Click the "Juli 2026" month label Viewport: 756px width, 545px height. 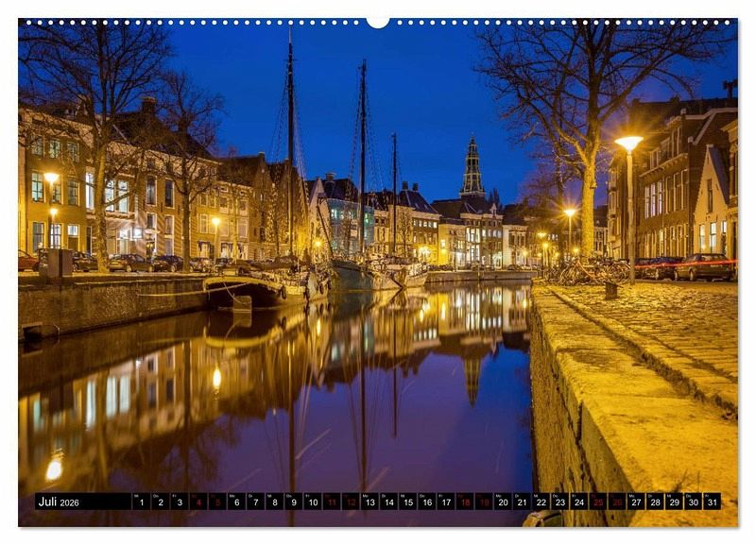[x=59, y=502]
